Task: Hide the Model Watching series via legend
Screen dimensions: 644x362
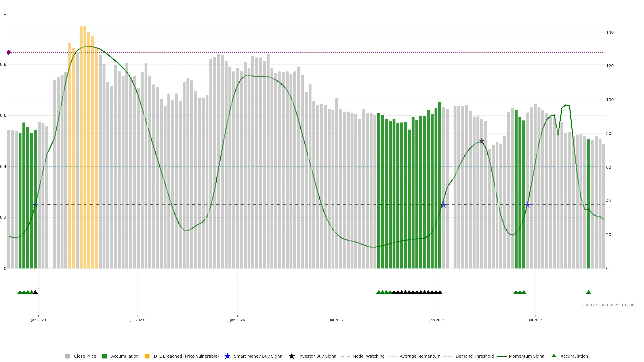Action: click(x=368, y=356)
